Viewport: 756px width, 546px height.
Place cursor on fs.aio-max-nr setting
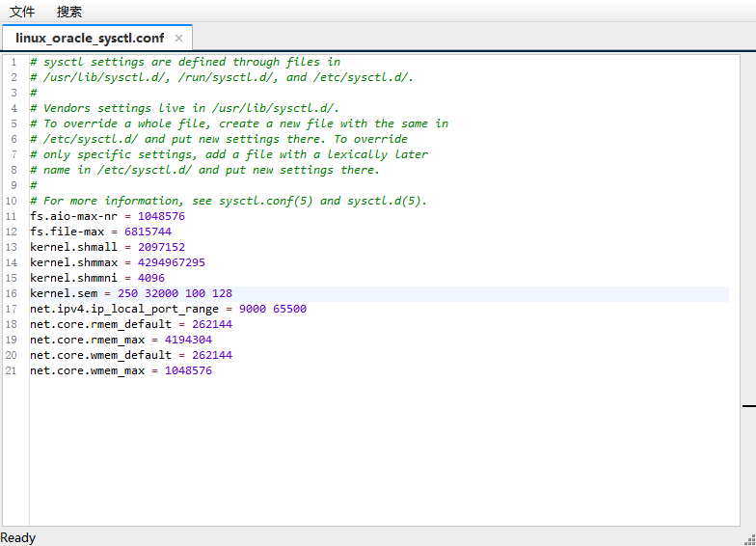pos(73,216)
